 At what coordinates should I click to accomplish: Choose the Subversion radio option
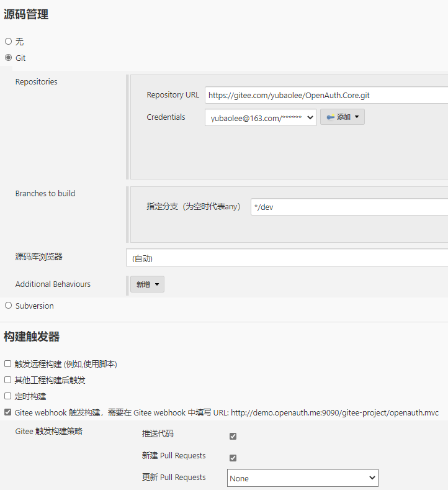(x=8, y=306)
